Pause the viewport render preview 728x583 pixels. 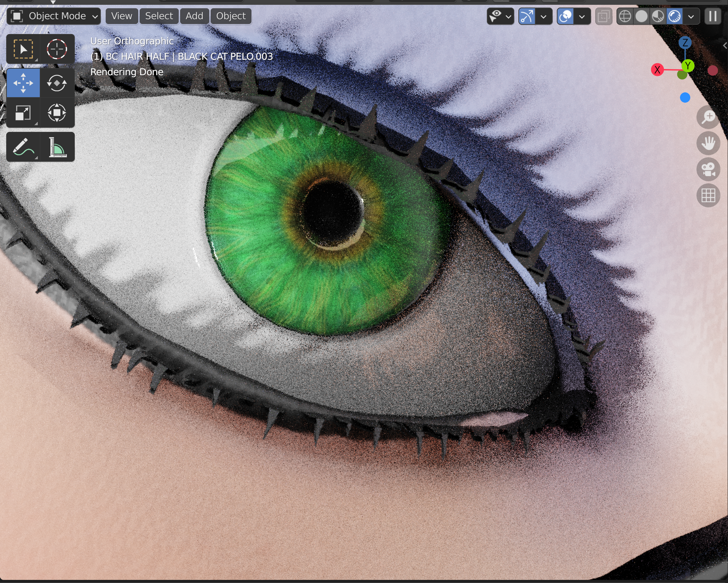coord(713,16)
